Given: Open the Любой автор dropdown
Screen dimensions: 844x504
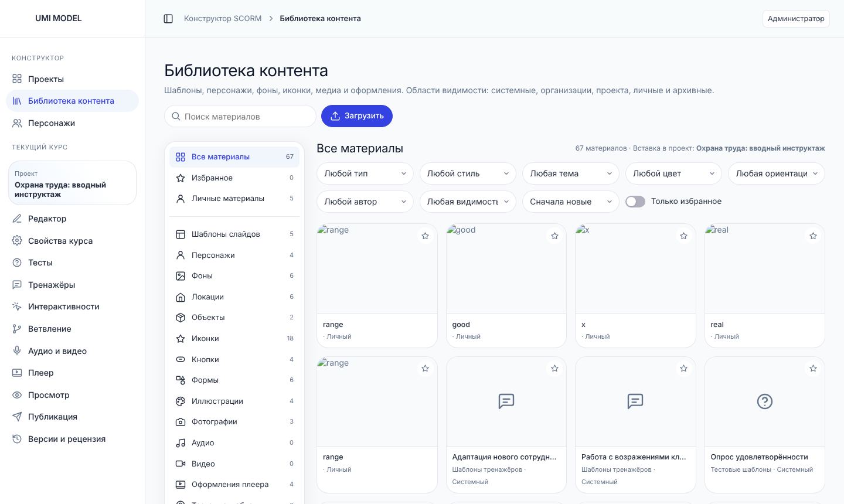Looking at the screenshot, I should coord(365,202).
